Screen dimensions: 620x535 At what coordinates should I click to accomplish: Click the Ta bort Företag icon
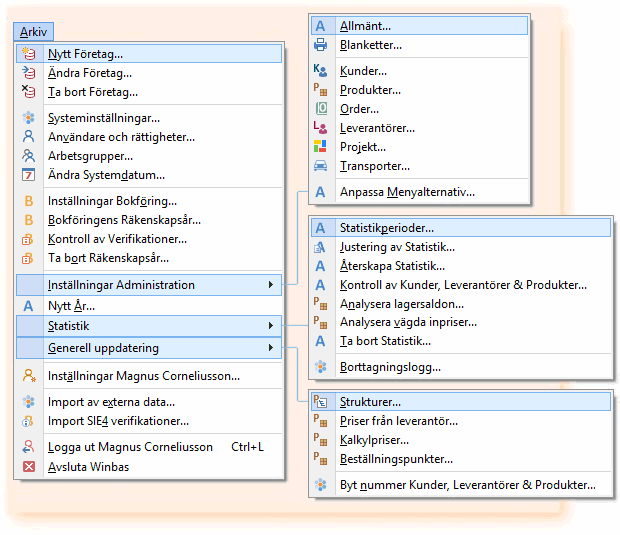coord(29,92)
